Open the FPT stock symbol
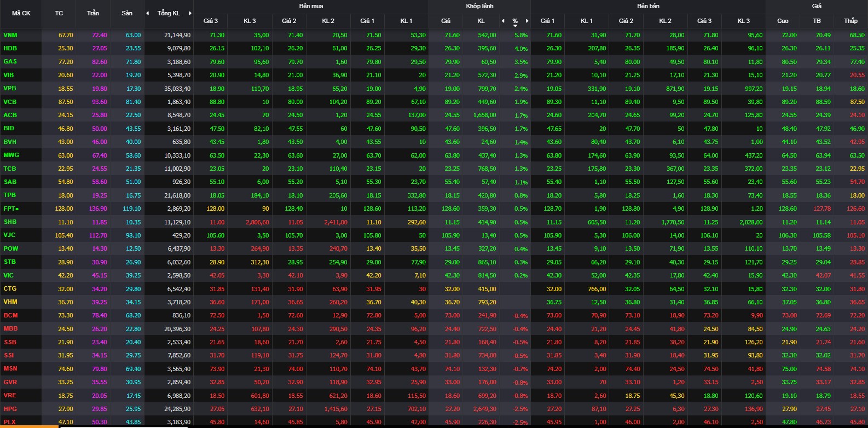 (x=9, y=209)
